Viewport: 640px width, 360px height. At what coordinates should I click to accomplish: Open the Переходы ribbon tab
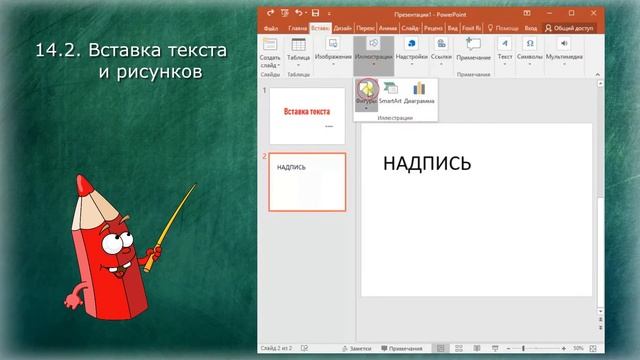365,28
